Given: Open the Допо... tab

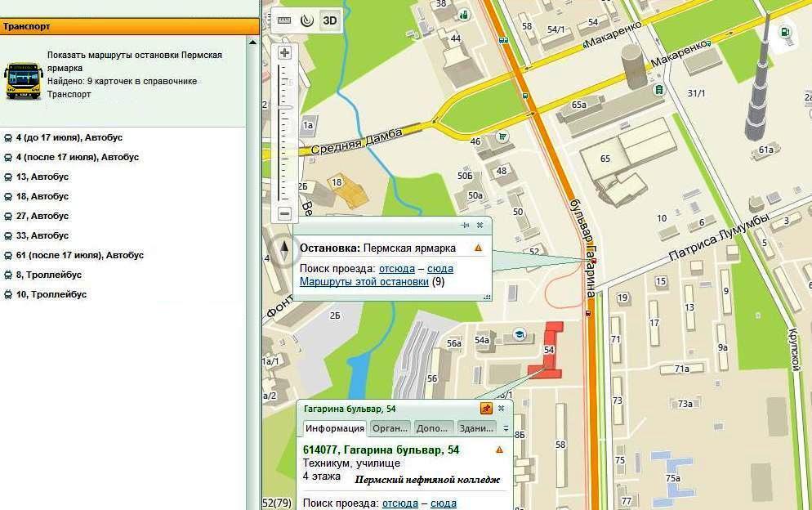Looking at the screenshot, I should [432, 428].
